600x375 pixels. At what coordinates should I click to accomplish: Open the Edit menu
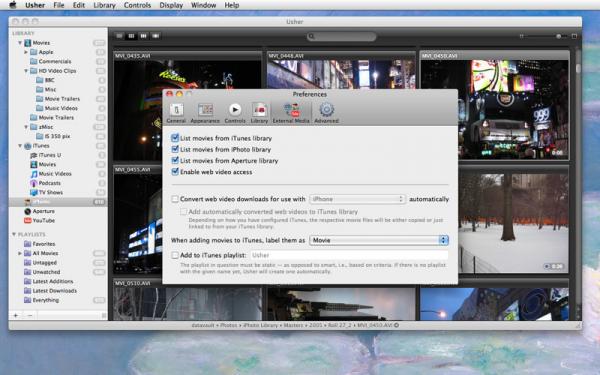coord(79,5)
